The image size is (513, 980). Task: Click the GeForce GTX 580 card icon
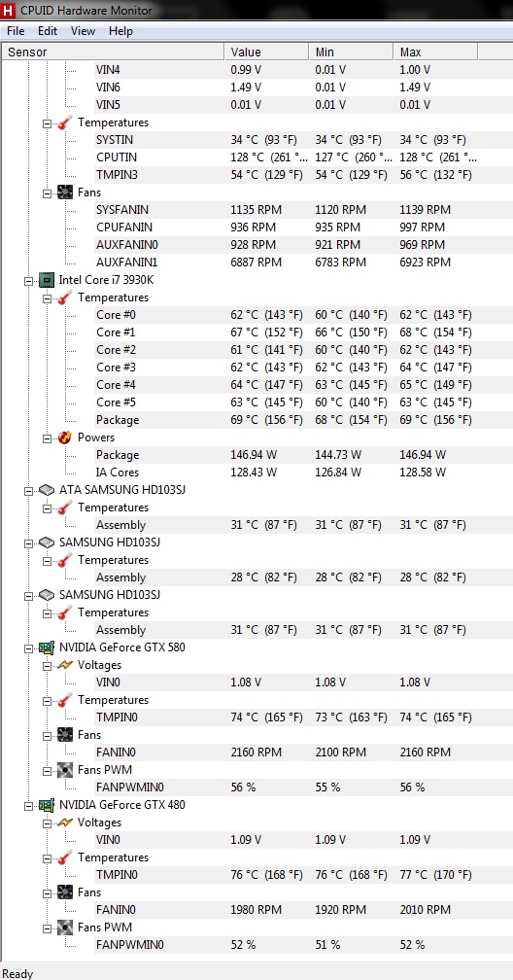coord(47,647)
